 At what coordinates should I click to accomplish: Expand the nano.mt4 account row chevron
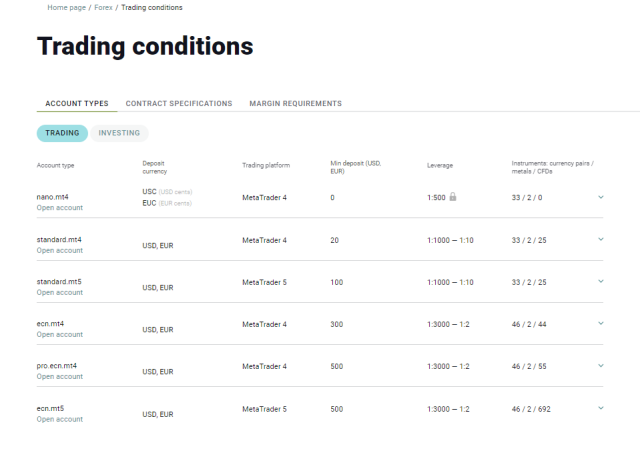pyautogui.click(x=601, y=197)
